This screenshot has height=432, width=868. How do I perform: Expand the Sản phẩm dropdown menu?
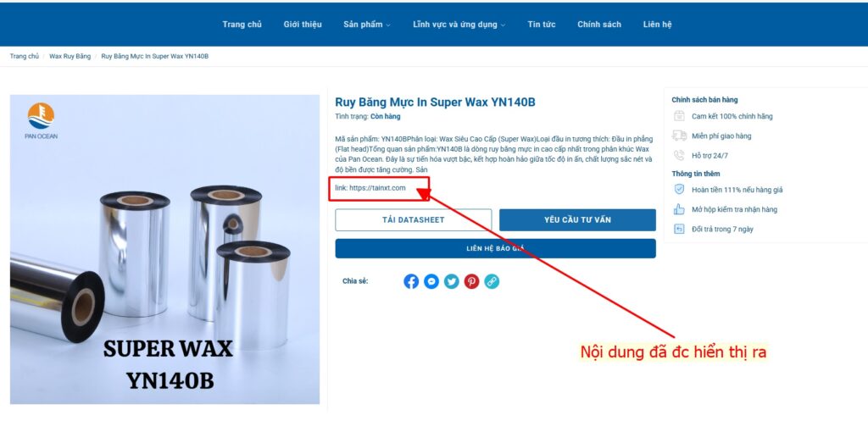point(366,25)
